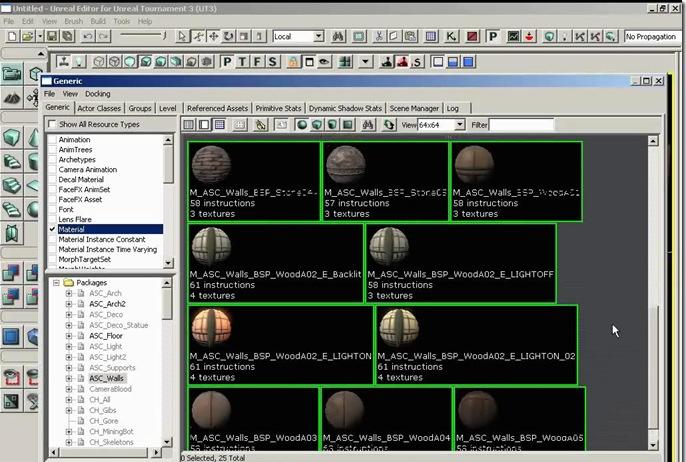Screen dimensions: 686x462
Task: Expand the ASC_Floor package
Action: (69, 336)
